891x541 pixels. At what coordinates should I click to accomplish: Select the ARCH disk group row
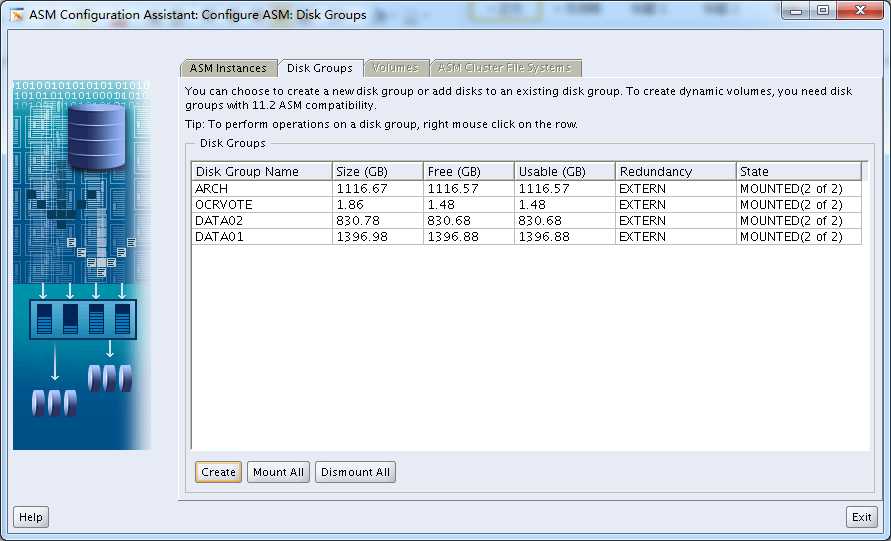[x=527, y=189]
